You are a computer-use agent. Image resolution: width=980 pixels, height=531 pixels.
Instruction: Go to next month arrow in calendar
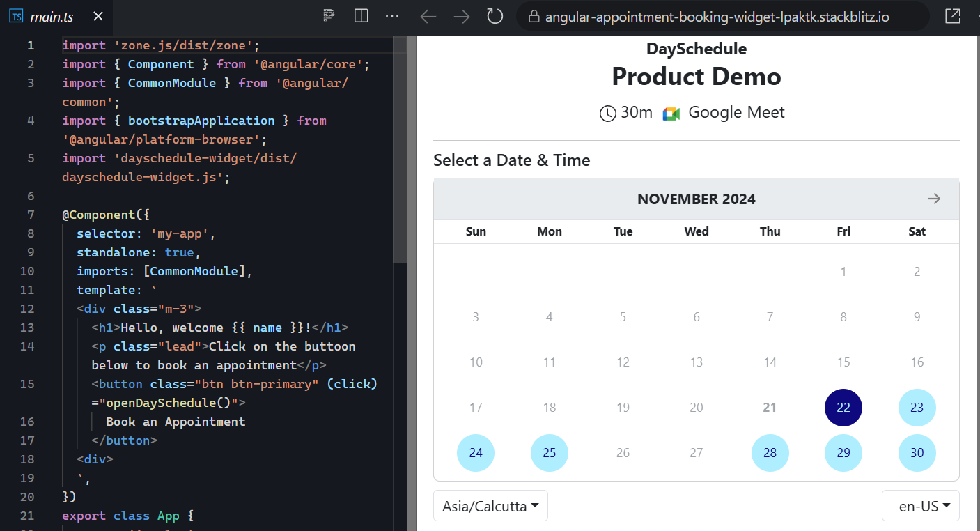coord(934,199)
